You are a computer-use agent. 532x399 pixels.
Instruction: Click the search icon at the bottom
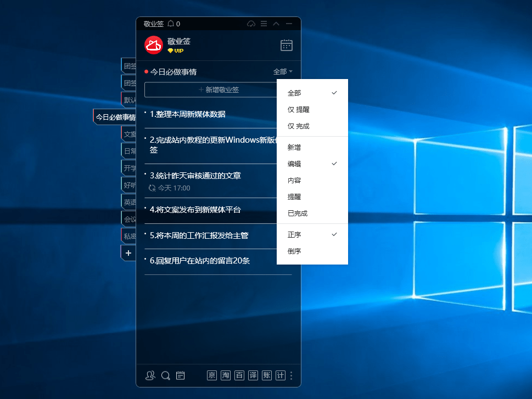coord(166,375)
